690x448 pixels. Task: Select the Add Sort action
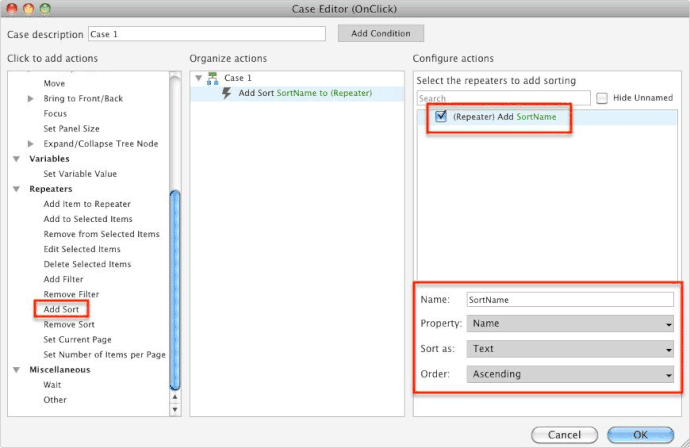[x=61, y=309]
